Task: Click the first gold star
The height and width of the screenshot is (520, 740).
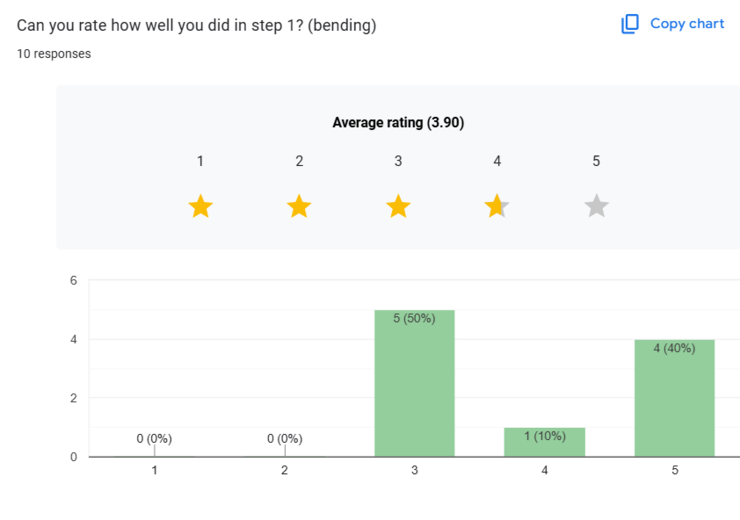Action: [x=200, y=207]
